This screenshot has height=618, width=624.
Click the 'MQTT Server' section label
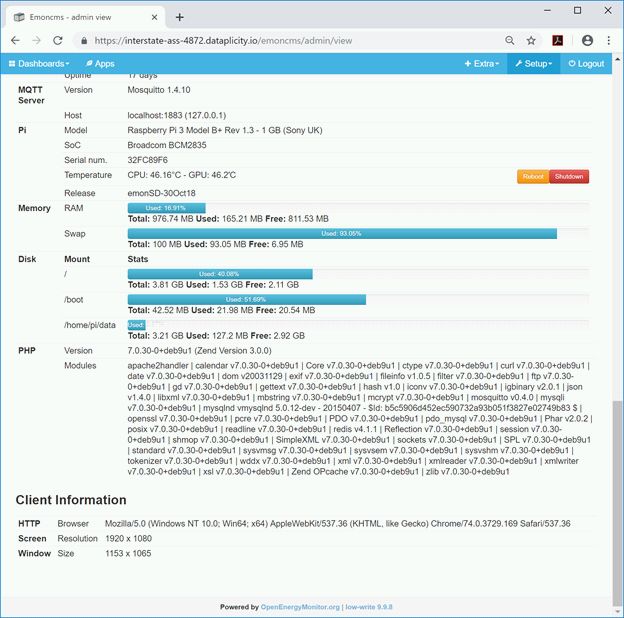point(31,95)
